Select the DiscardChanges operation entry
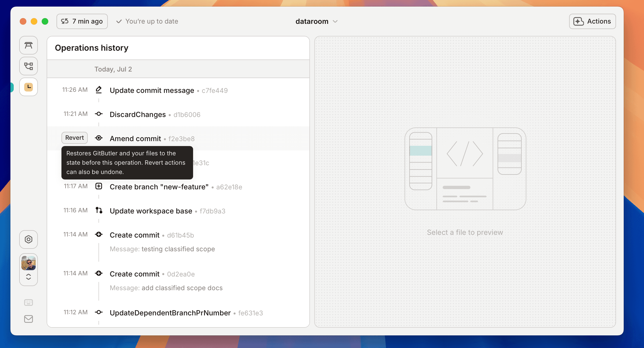Screen dimensions: 644x348 pyautogui.click(x=138, y=115)
